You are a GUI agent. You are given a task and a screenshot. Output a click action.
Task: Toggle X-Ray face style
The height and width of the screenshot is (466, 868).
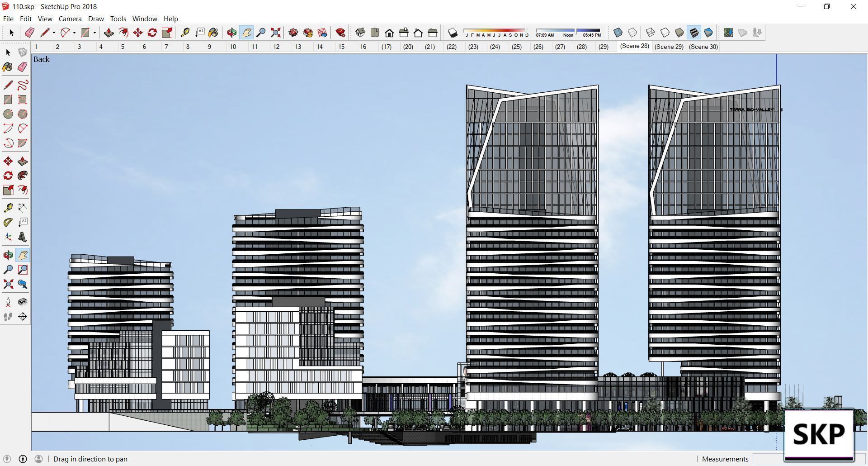(618, 33)
